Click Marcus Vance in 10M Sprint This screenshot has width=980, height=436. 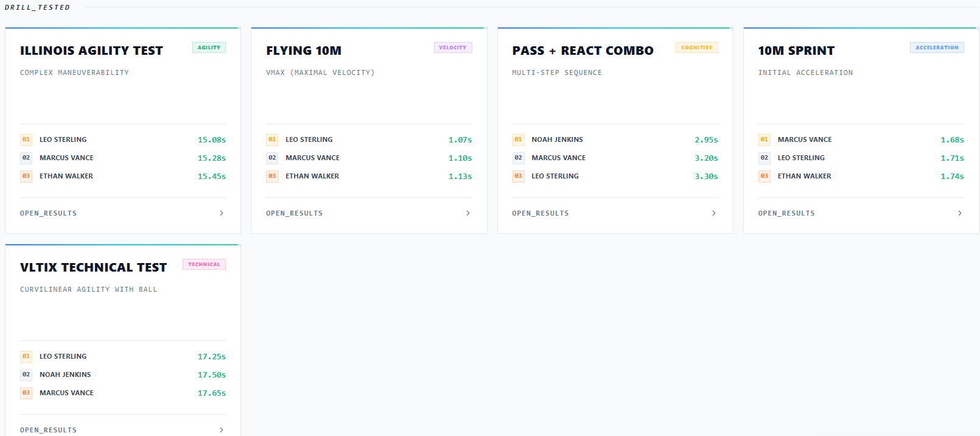click(x=804, y=139)
